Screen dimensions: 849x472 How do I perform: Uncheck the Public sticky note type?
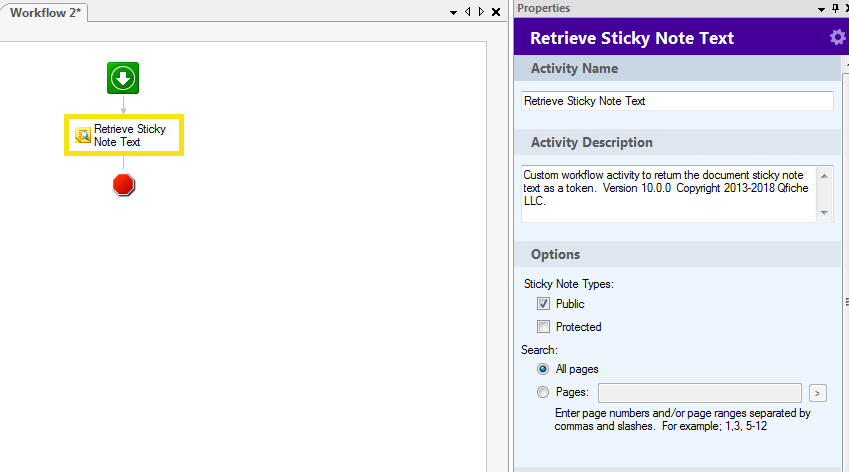[543, 304]
